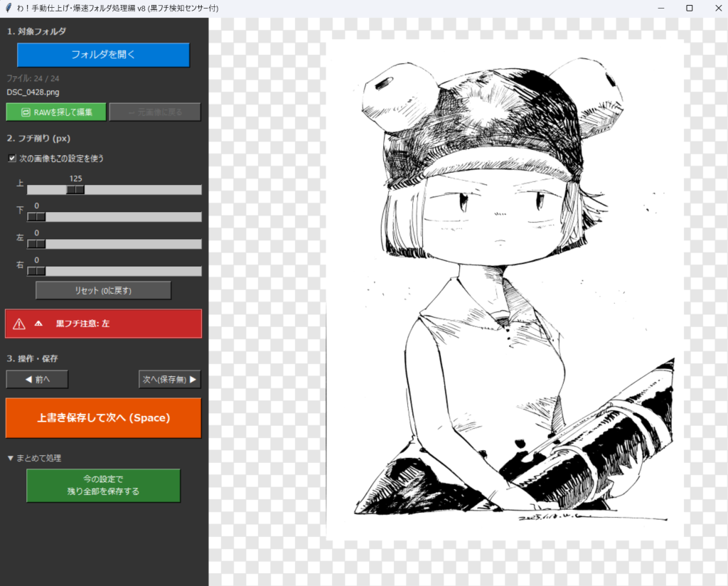
Task: Minimize the application window
Action: (660, 8)
